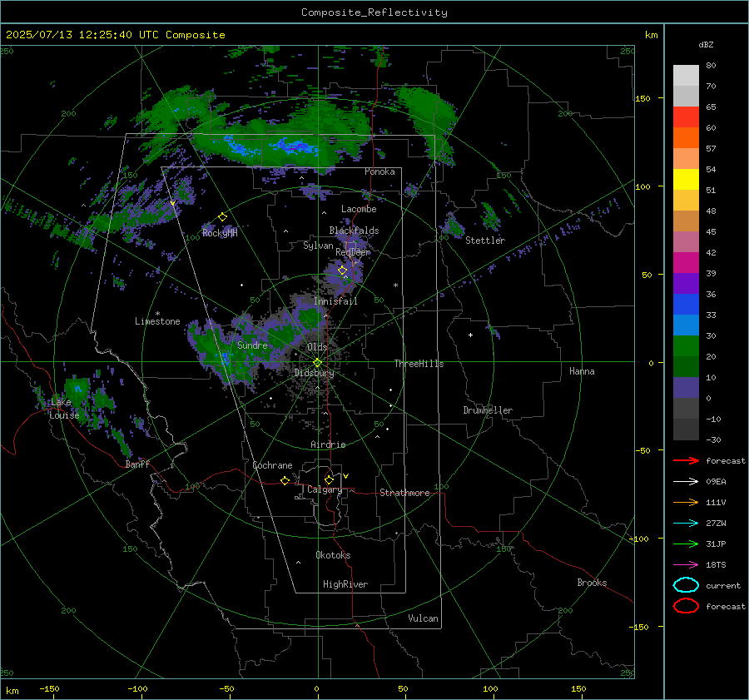Pick the orange 57-60 dBZ color swatch
This screenshot has width=749, height=700.
pyautogui.click(x=686, y=138)
